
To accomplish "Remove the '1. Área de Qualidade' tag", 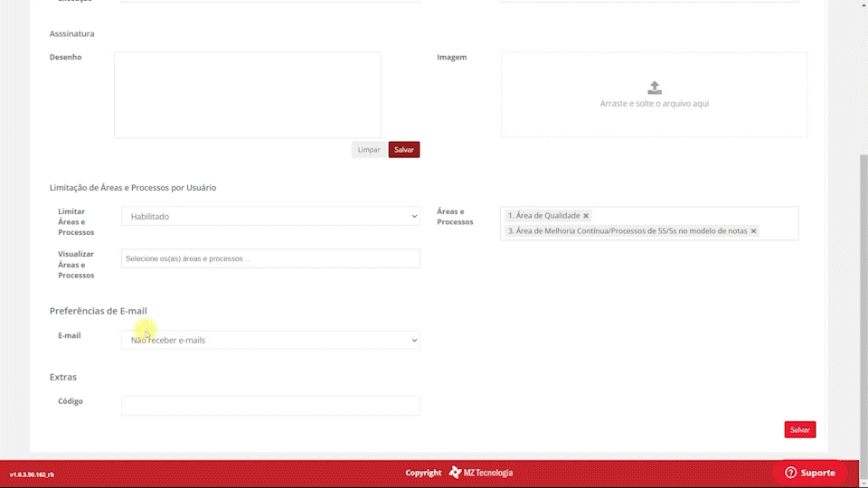I will tap(586, 216).
